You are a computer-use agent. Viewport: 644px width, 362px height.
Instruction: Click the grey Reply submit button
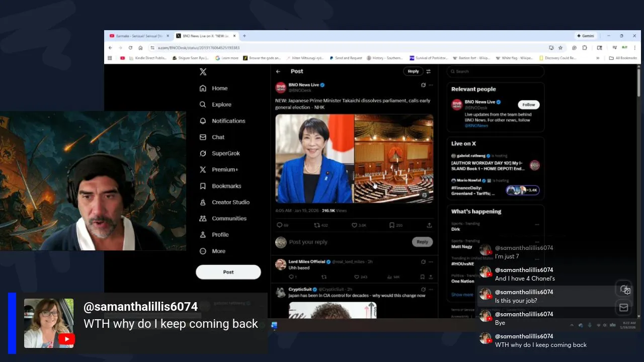pyautogui.click(x=422, y=242)
